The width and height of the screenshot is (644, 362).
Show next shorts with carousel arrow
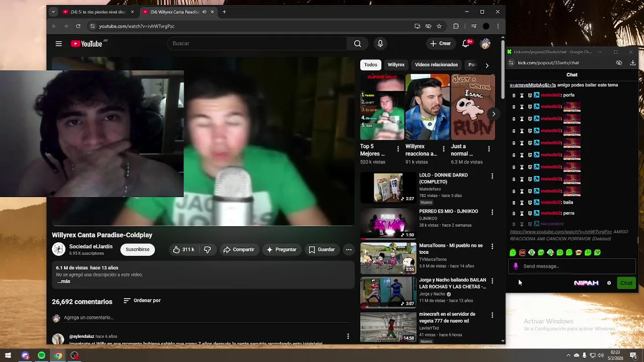pos(494,114)
